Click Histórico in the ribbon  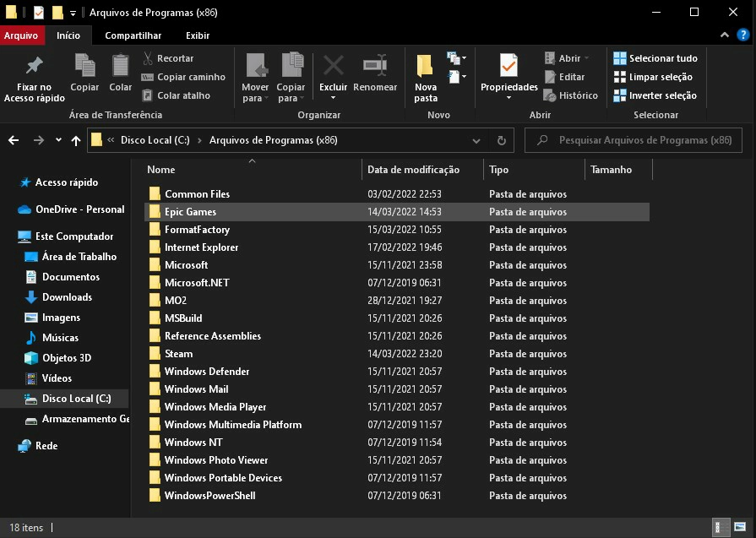(571, 95)
